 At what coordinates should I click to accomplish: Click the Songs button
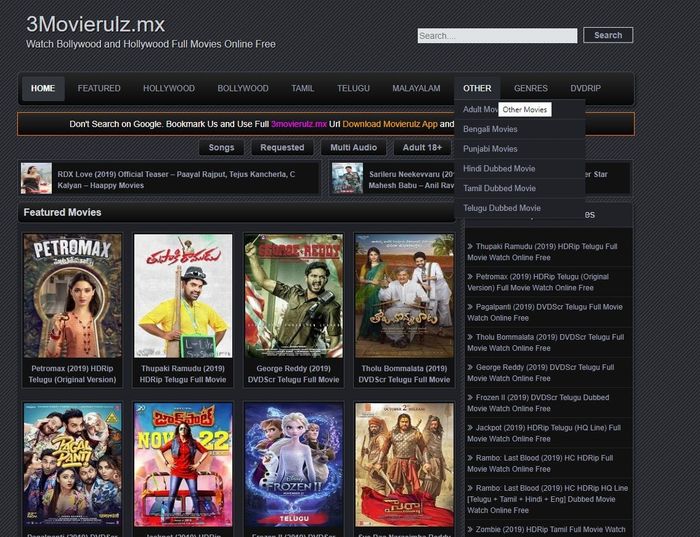[221, 147]
